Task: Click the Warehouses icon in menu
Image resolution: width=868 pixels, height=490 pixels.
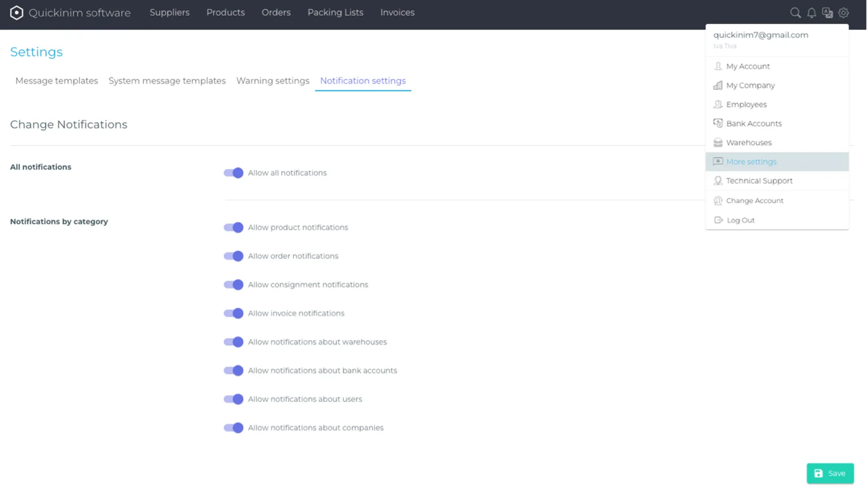Action: pos(718,143)
